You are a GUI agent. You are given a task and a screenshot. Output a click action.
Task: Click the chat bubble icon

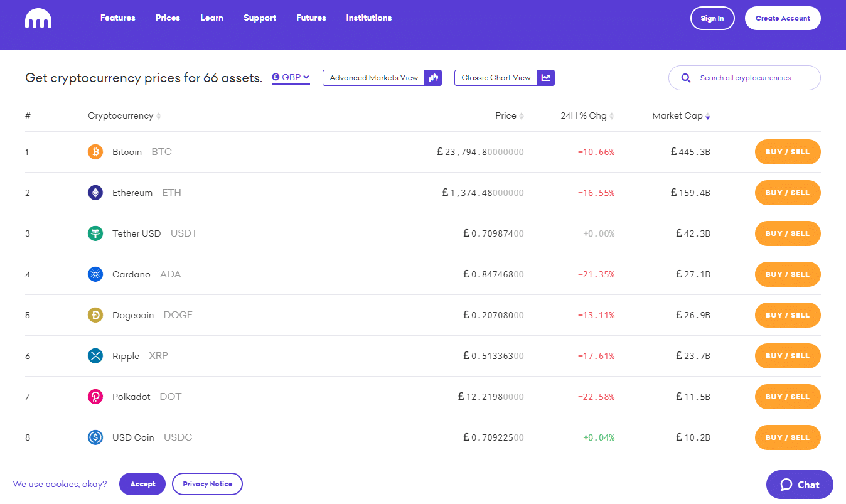coord(786,485)
